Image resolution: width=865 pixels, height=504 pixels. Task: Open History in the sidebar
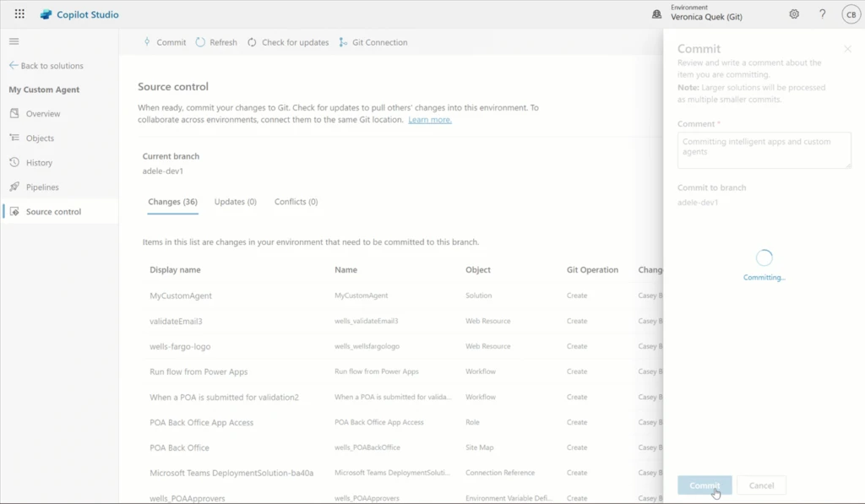pyautogui.click(x=39, y=163)
